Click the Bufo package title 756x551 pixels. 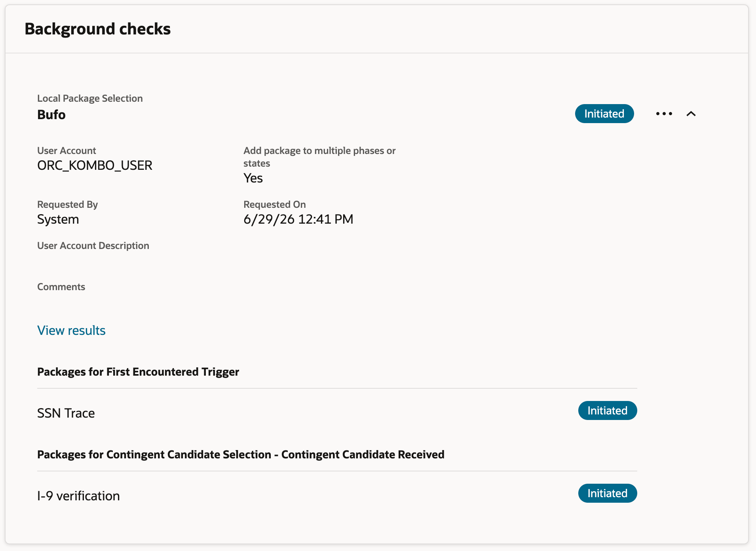tap(51, 114)
